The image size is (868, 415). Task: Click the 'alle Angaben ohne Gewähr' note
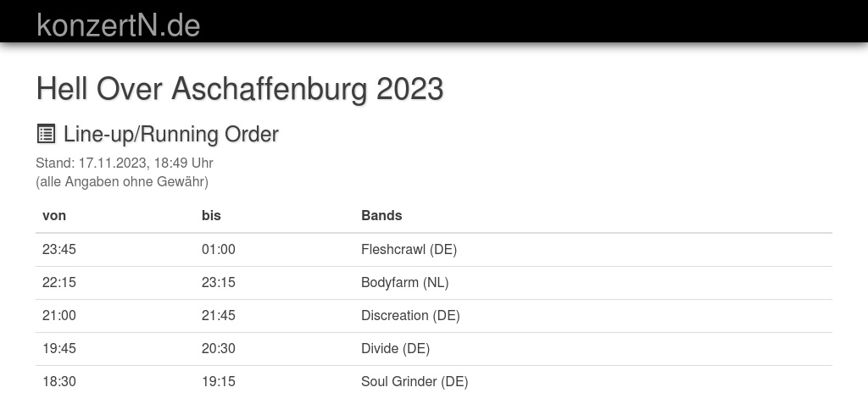[x=122, y=181]
